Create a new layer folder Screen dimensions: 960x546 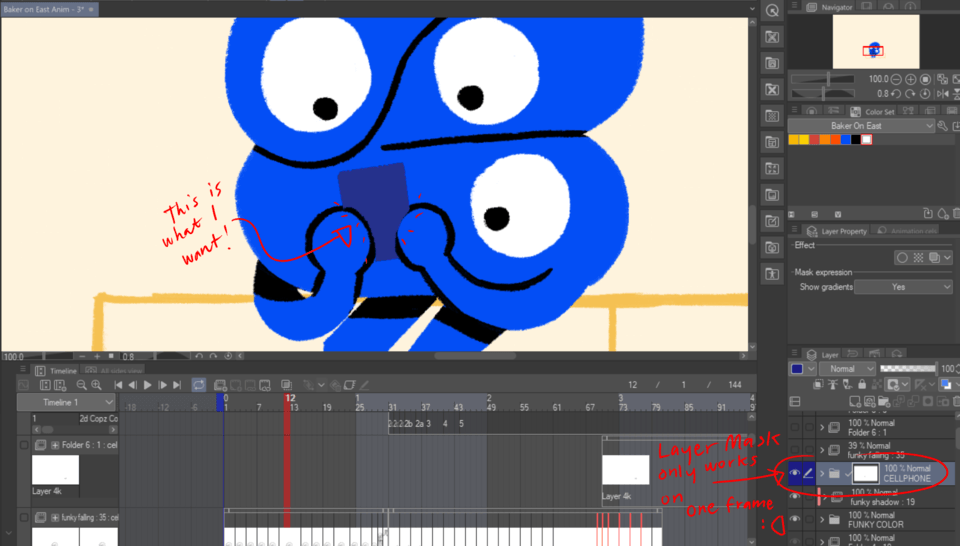883,402
